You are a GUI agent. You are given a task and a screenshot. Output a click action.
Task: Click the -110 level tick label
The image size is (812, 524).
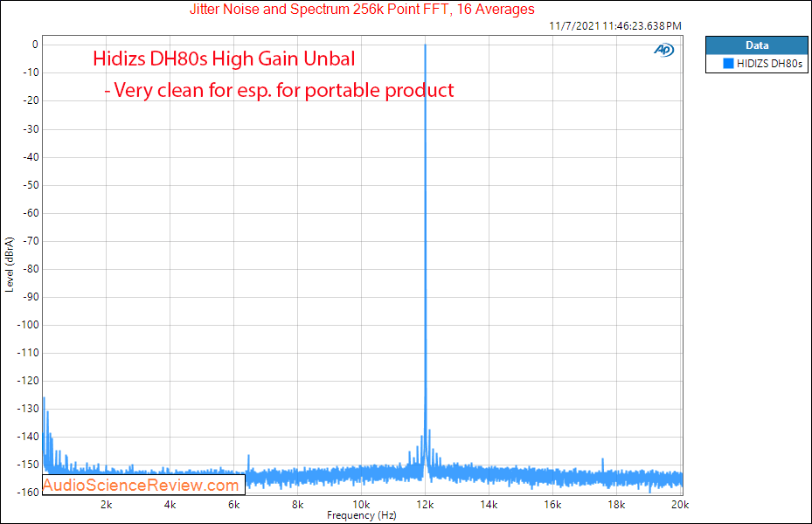click(29, 352)
